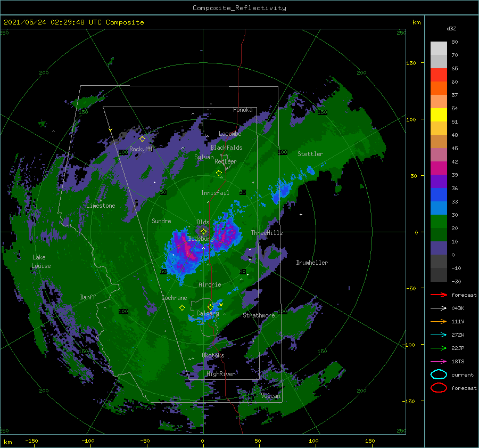This screenshot has width=479, height=448.
Task: Click the Drumheller label
Action: 311,263
